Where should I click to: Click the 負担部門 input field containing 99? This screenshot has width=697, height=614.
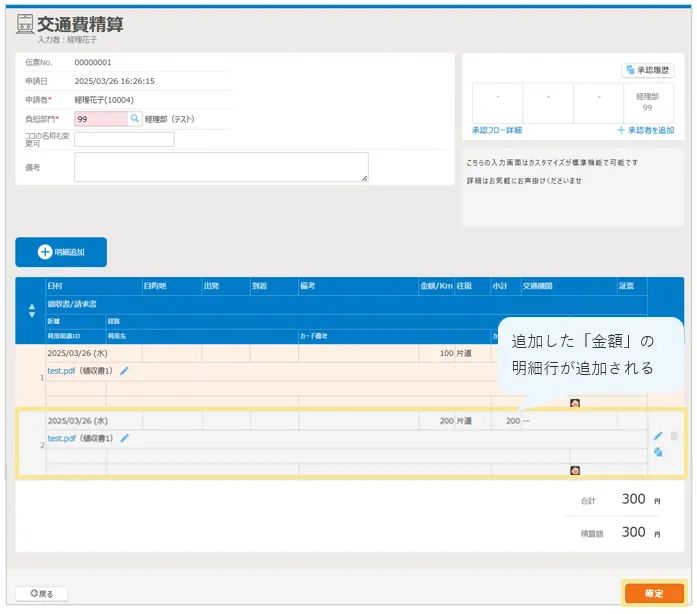click(x=100, y=118)
